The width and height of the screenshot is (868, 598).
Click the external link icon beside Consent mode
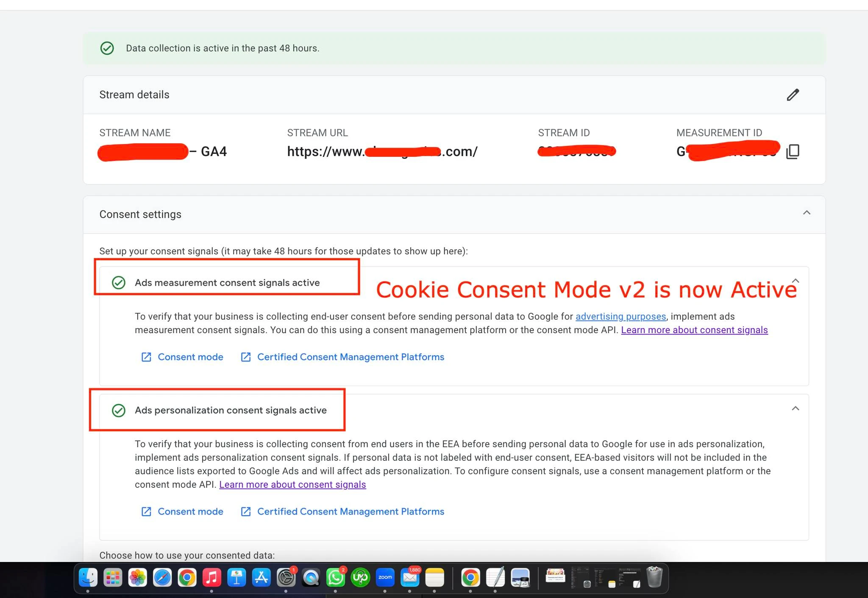(145, 357)
